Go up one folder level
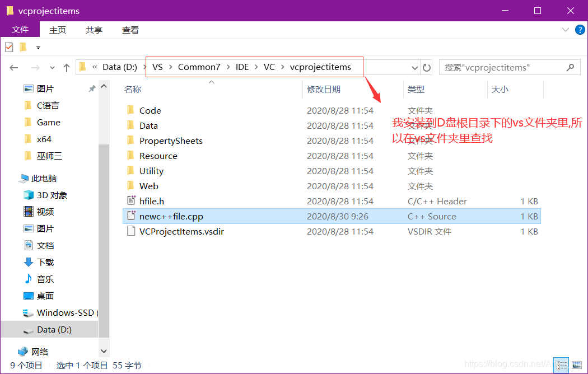This screenshot has height=374, width=588. 66,67
